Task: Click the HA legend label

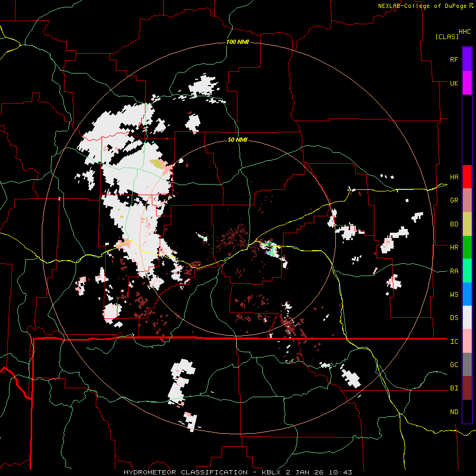Action: pos(454,177)
